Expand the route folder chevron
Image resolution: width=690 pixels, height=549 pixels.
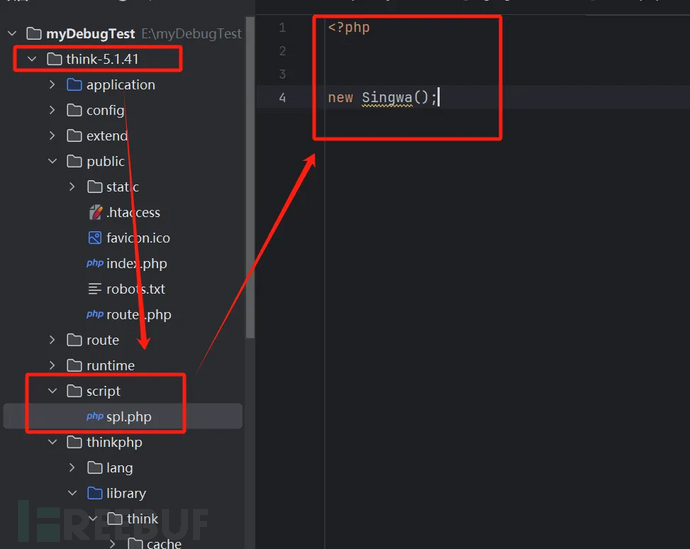coord(52,340)
